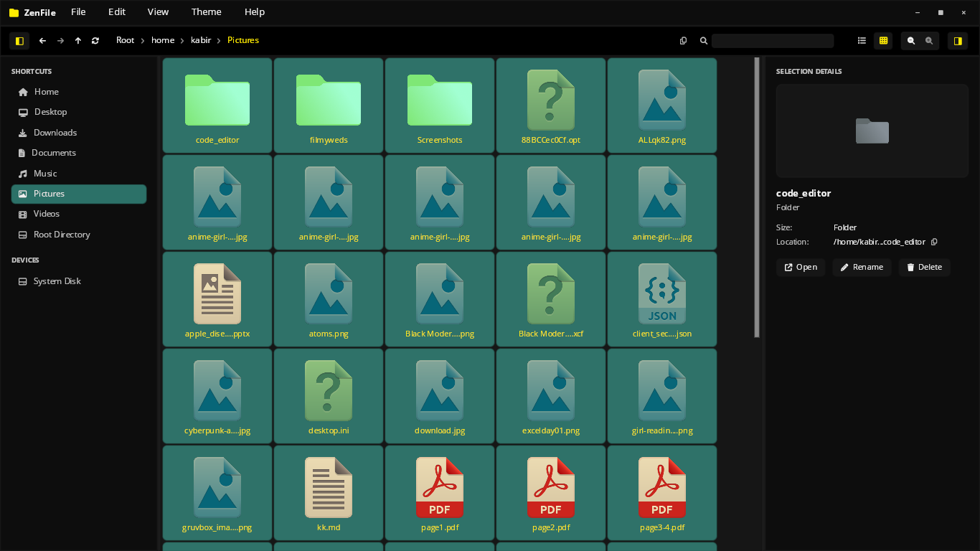
Task: Click the Delete button
Action: [924, 268]
